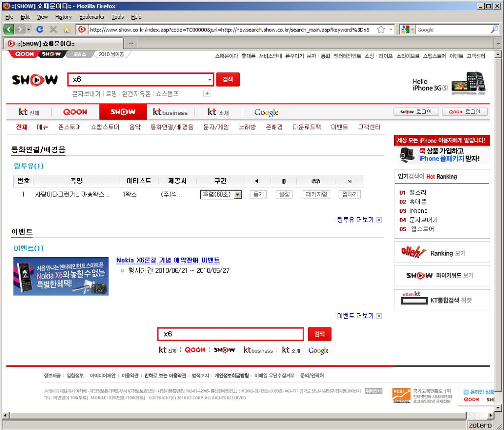Click the listen speaker column icon
504x430 pixels.
tap(257, 181)
